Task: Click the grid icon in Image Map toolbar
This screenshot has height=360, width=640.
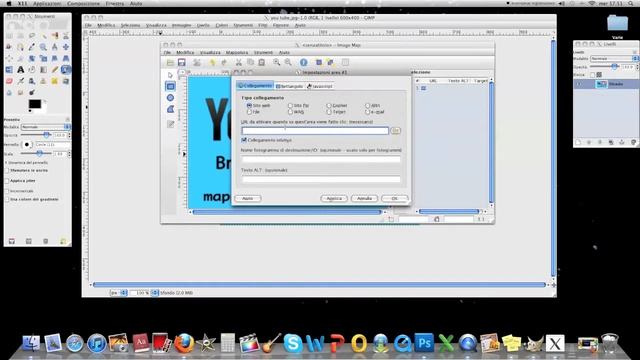Action: (x=345, y=62)
